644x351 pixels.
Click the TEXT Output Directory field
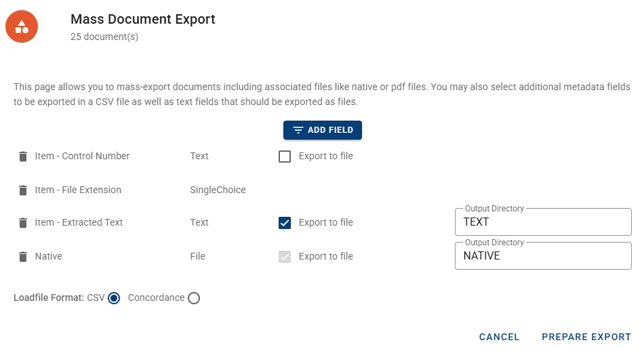(x=542, y=222)
